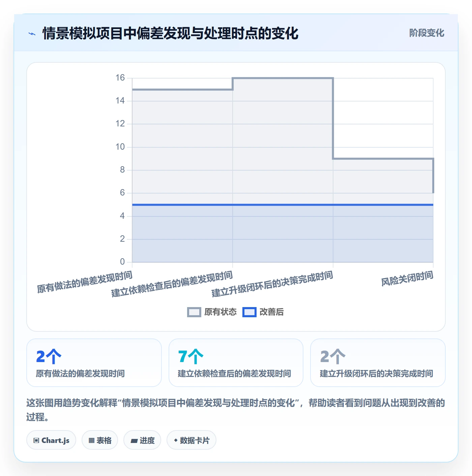Click the y-axis value 16
Image resolution: width=472 pixels, height=476 pixels.
pos(120,78)
